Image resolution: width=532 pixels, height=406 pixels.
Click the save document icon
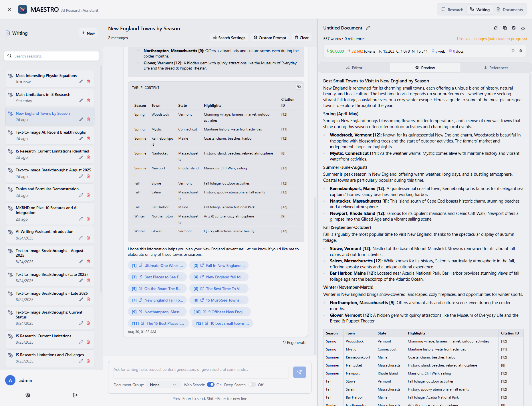tap(514, 28)
